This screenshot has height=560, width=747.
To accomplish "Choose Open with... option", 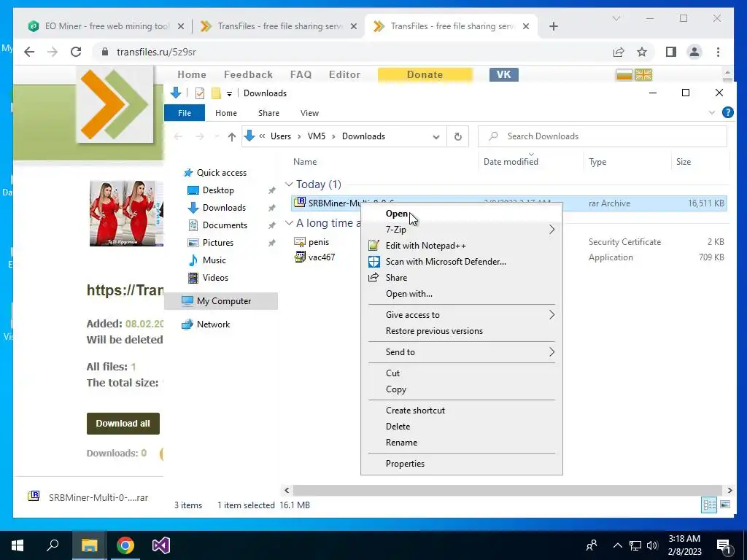I will pyautogui.click(x=409, y=293).
